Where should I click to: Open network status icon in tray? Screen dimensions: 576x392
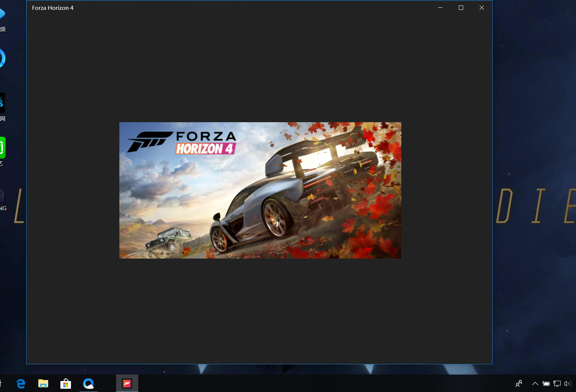[x=557, y=383]
